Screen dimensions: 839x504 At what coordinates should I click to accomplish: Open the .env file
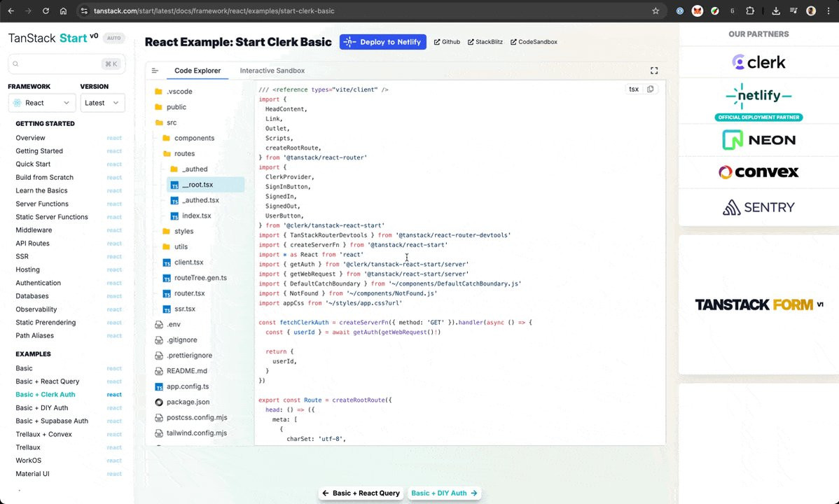167,324
